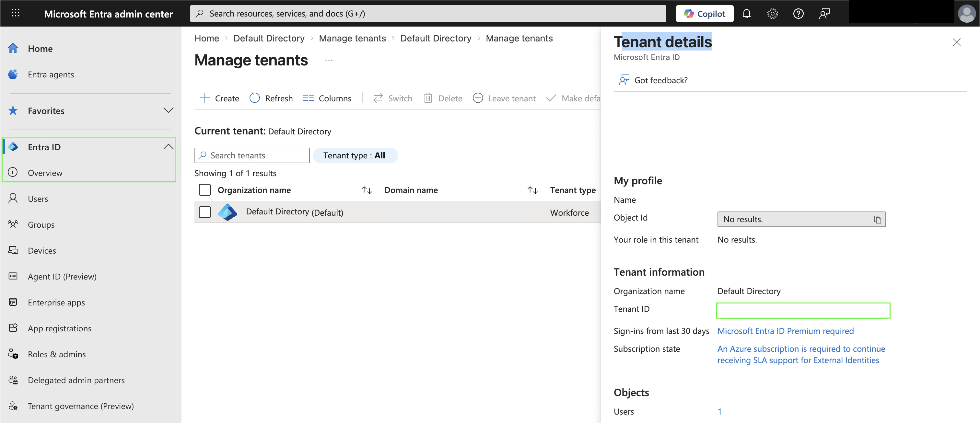Image resolution: width=980 pixels, height=423 pixels.
Task: Open the portal settings gear icon
Action: coord(772,14)
